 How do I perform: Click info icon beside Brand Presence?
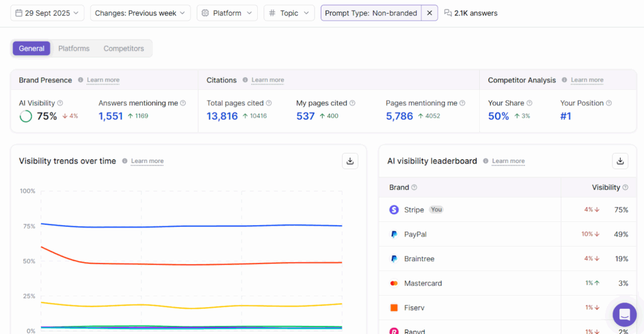click(80, 80)
